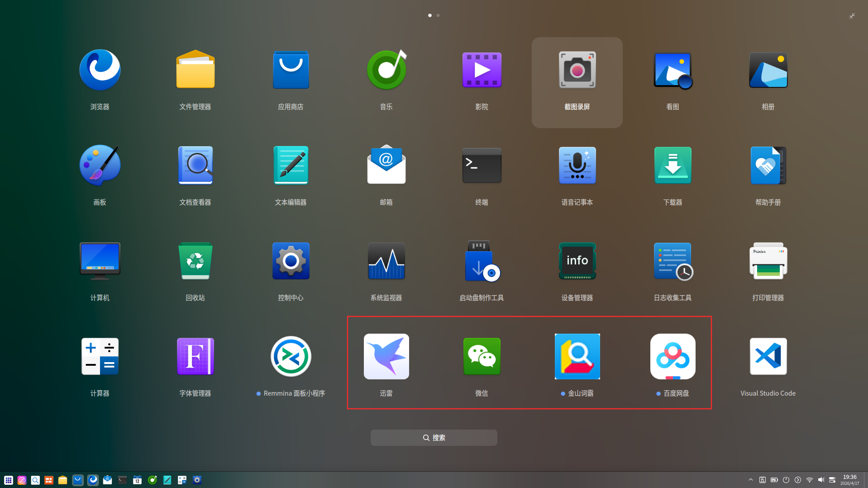This screenshot has width=868, height=488.
Task: Open the Wi-Fi network tray icon
Action: pos(810,480)
